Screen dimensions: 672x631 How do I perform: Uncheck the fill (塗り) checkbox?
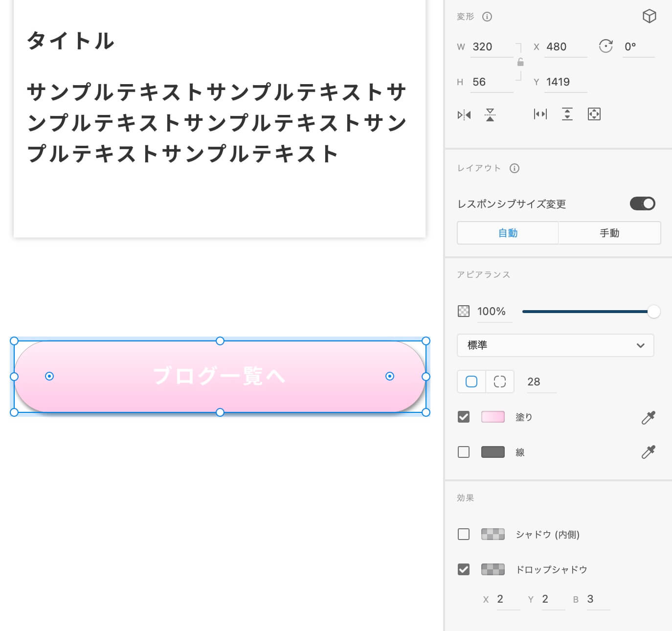pos(464,417)
